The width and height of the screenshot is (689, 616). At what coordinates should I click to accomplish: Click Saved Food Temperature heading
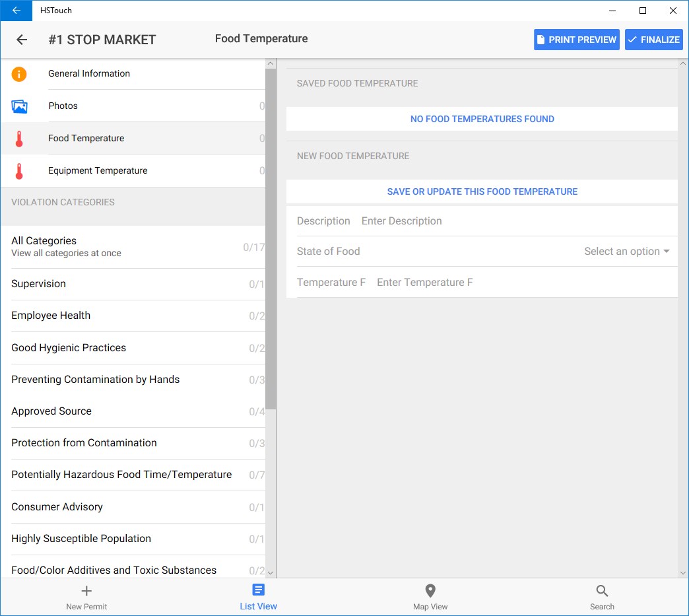click(x=357, y=84)
